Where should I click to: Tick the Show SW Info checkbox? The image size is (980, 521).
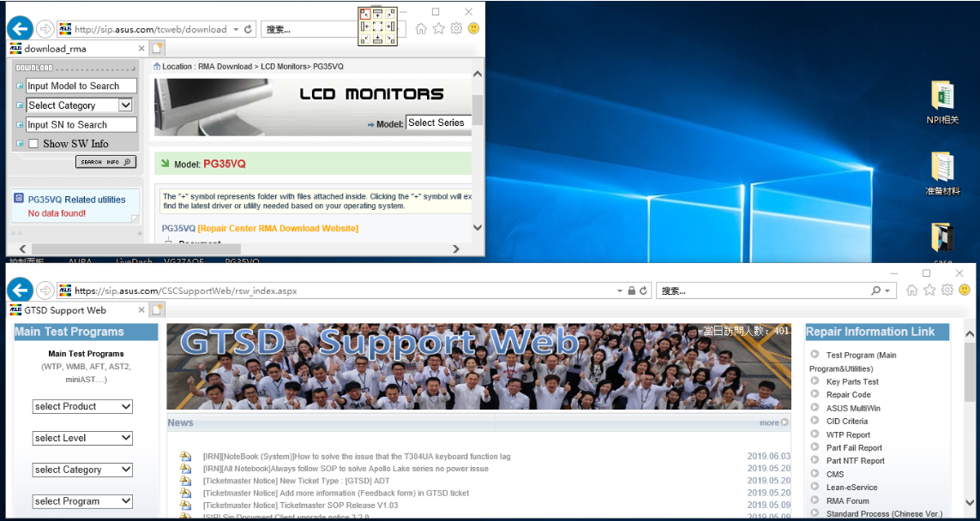coord(33,144)
